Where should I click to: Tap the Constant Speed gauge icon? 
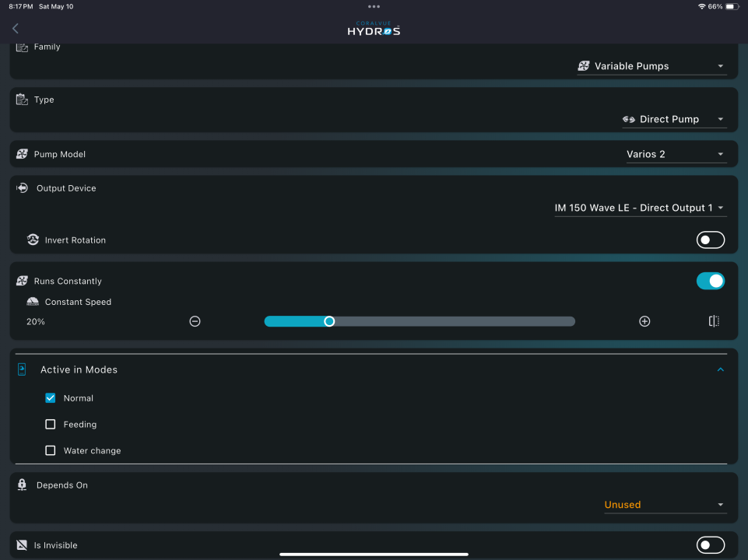pyautogui.click(x=33, y=302)
